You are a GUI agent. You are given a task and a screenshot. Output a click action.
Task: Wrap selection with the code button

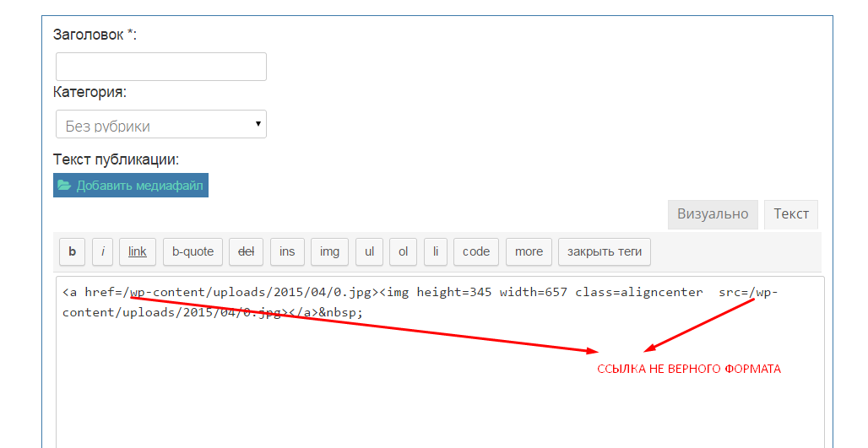(476, 251)
